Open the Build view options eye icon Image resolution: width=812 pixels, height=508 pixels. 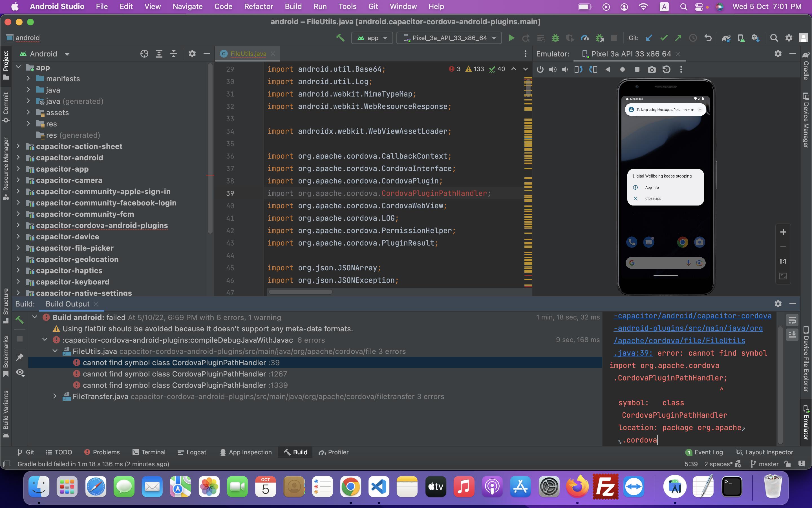pos(20,372)
